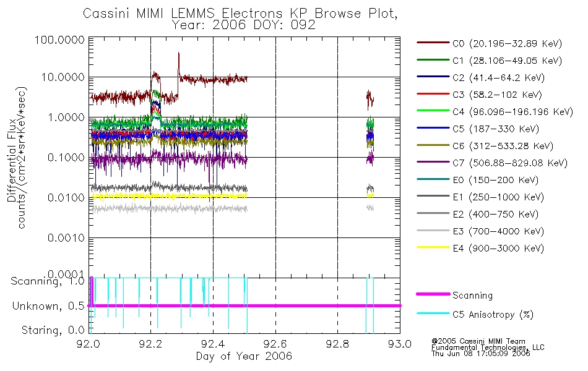Click the red C3 legend line
Image resolution: width=588 pixels, height=371 pixels.
point(433,94)
